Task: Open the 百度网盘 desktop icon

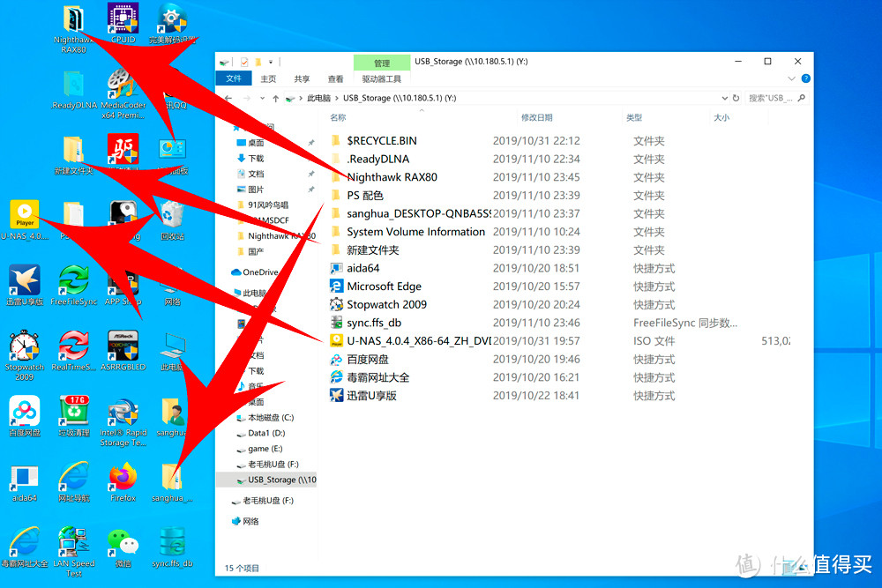Action: click(24, 416)
